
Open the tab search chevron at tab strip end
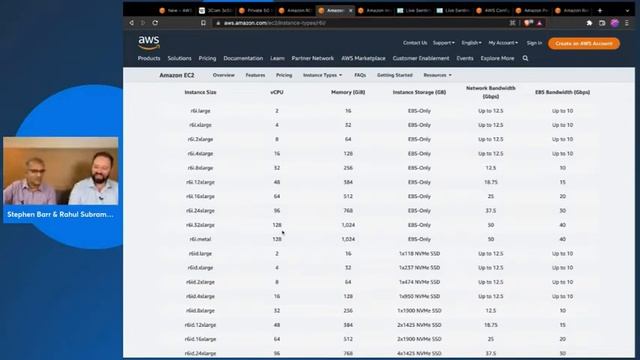point(627,10)
